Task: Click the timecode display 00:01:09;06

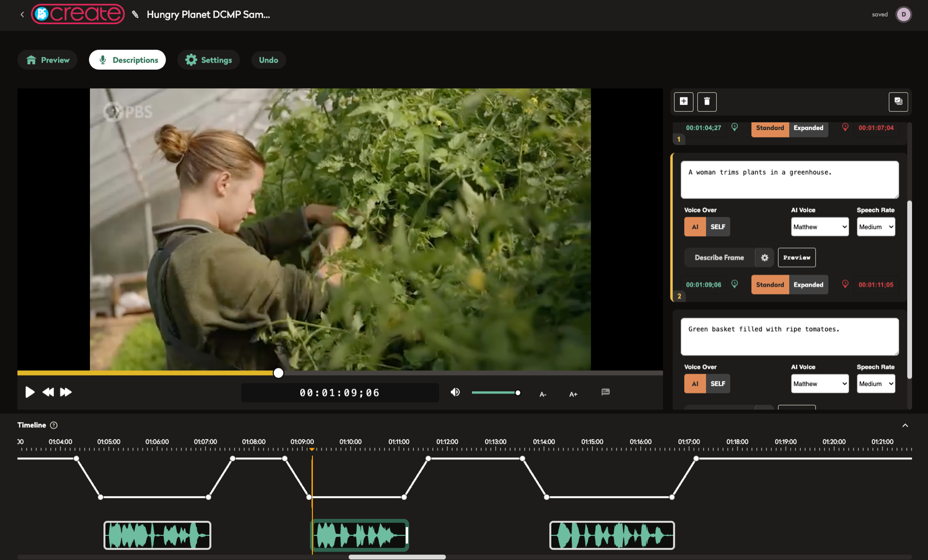Action: click(x=340, y=392)
